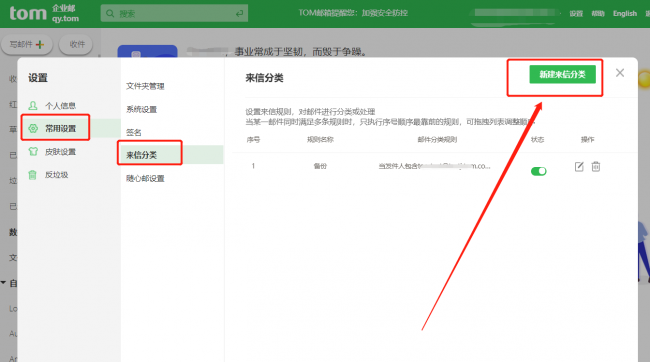Image resolution: width=650 pixels, height=362 pixels.
Task: Click the 个人信息 person icon
Action: [33, 106]
